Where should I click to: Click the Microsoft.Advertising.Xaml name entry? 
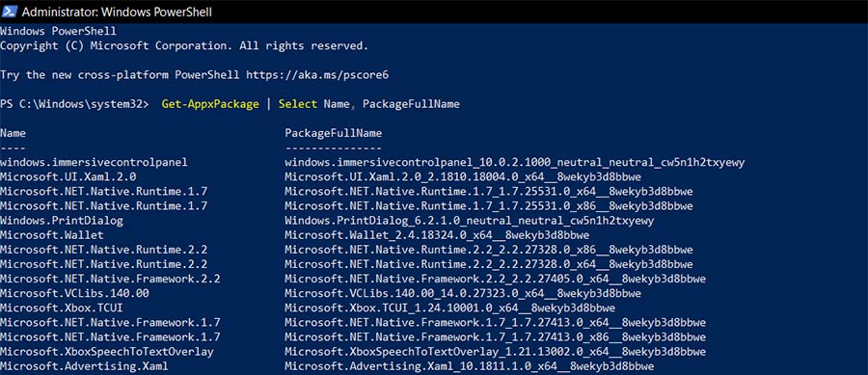[x=84, y=365]
